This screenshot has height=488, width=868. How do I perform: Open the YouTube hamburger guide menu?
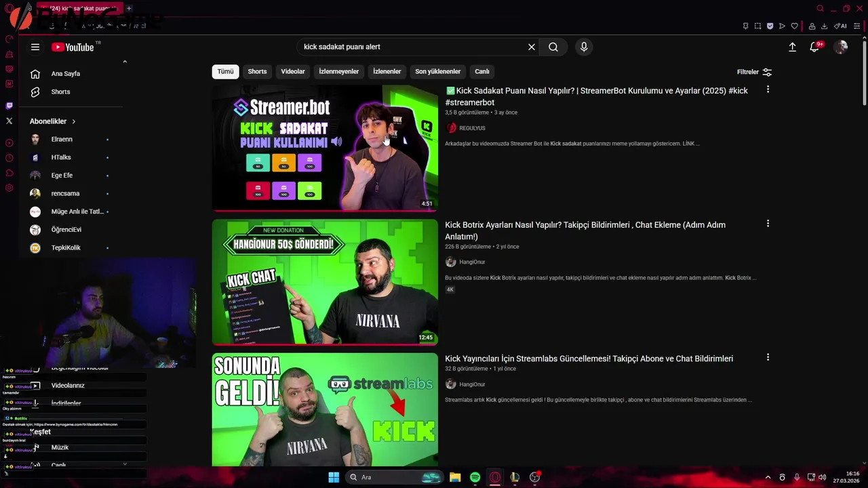pyautogui.click(x=35, y=47)
